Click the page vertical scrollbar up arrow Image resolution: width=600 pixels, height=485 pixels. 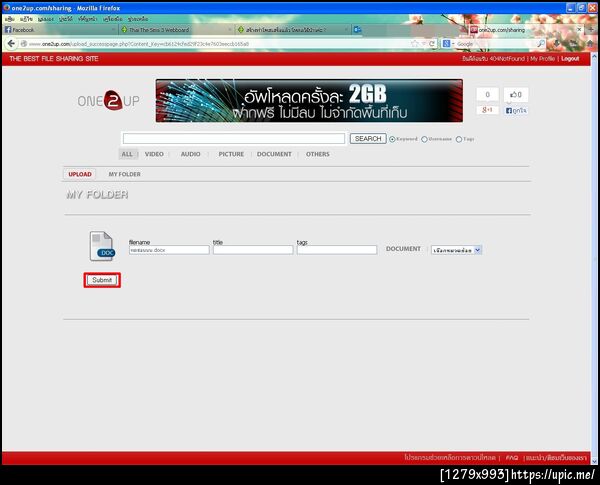click(594, 57)
